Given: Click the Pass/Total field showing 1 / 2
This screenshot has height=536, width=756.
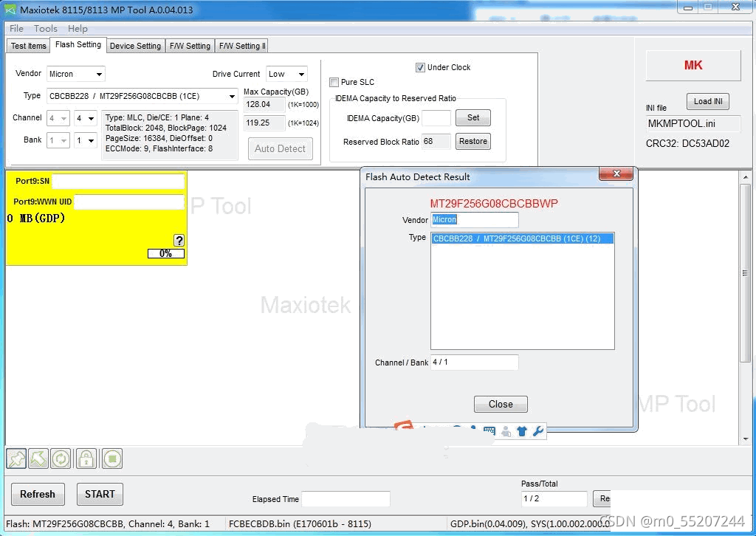Looking at the screenshot, I should [554, 499].
